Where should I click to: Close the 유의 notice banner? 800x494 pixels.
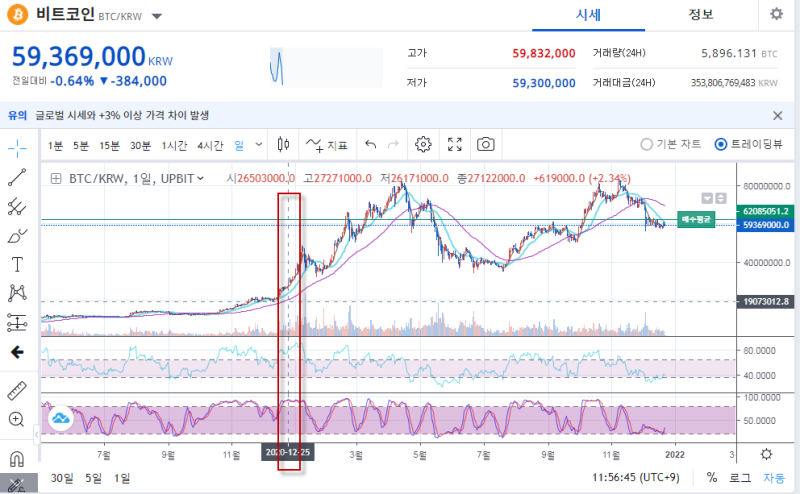pos(778,116)
